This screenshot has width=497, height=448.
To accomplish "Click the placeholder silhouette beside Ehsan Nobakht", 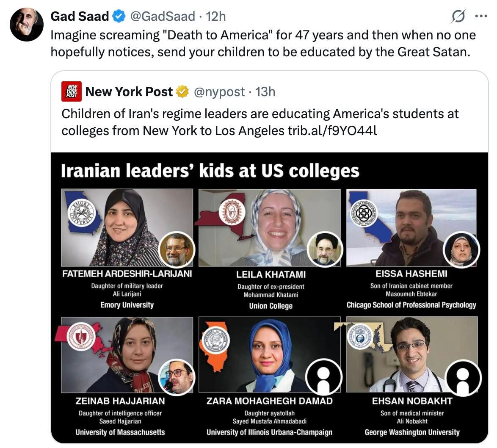I will (x=463, y=377).
